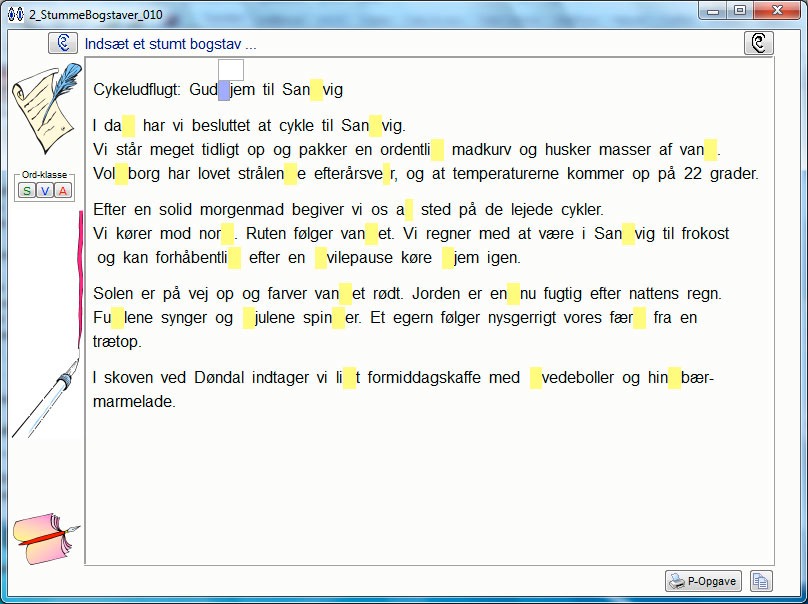Select the blank ending 'vores fær'

point(639,317)
